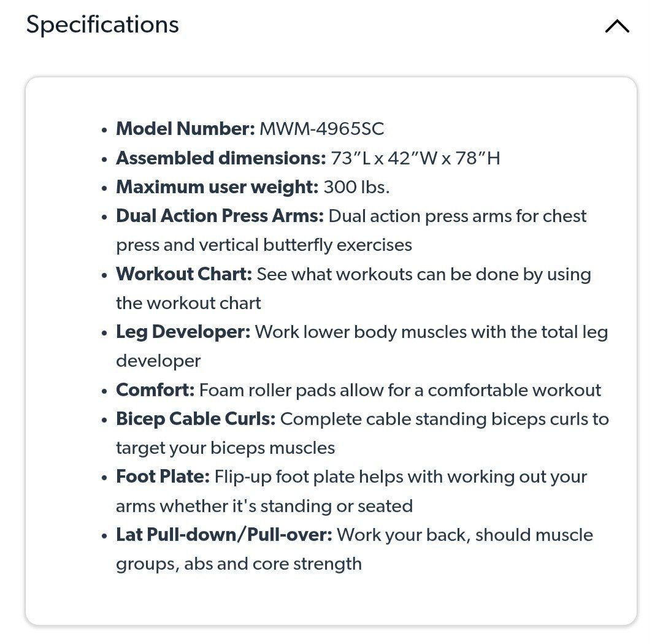Click the dimensions value 73"L x 42"W x 78"H

[x=415, y=158]
